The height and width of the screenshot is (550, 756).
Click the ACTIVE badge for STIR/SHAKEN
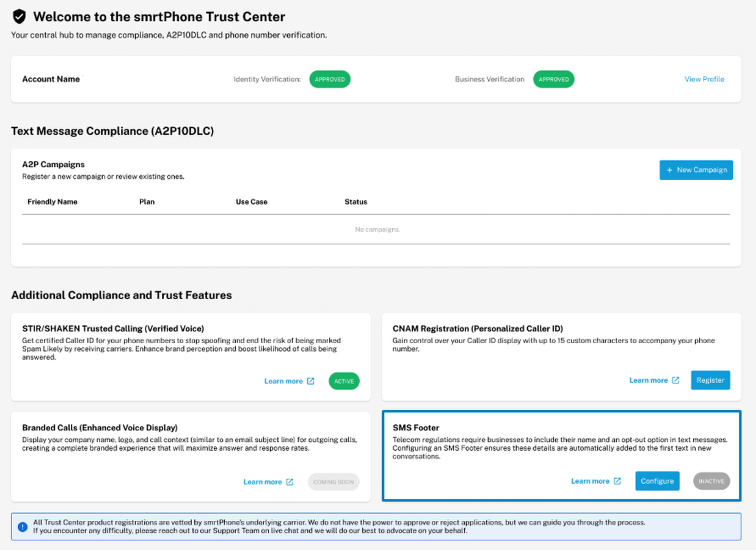[x=344, y=381]
